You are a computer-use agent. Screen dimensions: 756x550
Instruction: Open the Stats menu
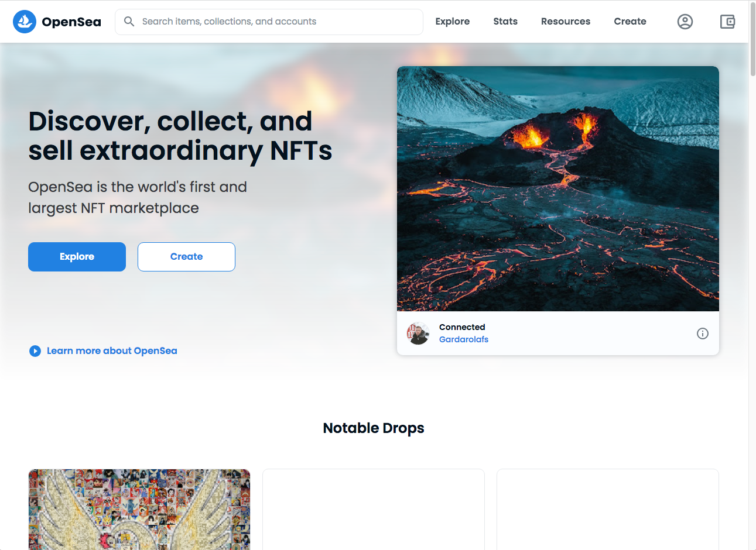[505, 22]
